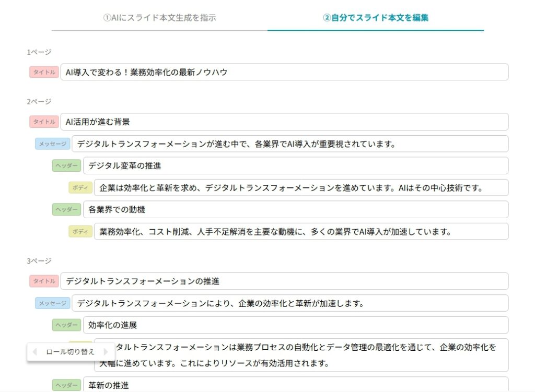Click the ヘッダー tag beside 効率化の進展
Image resolution: width=535 pixels, height=392 pixels.
(x=66, y=325)
